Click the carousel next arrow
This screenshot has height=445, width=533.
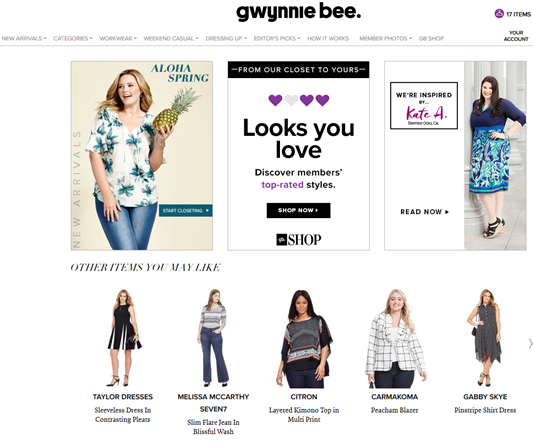530,343
